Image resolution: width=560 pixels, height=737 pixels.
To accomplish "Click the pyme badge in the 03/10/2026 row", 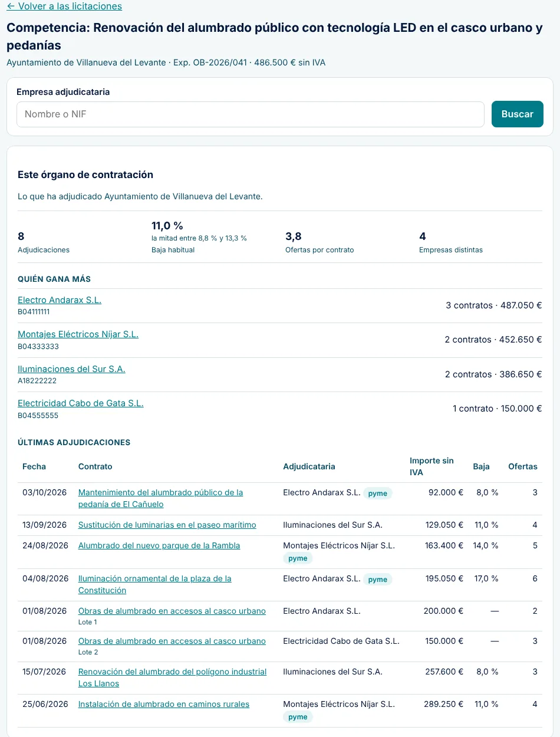I will point(378,493).
